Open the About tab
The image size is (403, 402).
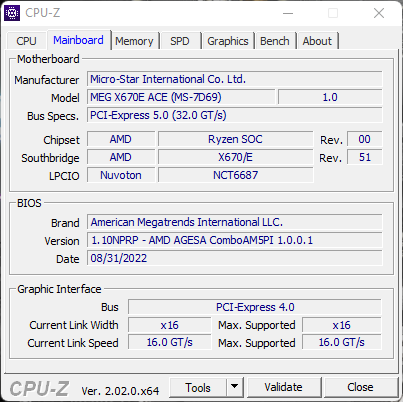coord(317,41)
